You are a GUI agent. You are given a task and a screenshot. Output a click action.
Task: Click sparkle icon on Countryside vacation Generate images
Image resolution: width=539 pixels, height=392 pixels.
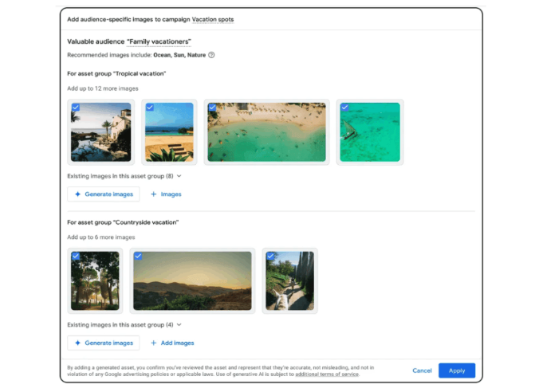(77, 343)
